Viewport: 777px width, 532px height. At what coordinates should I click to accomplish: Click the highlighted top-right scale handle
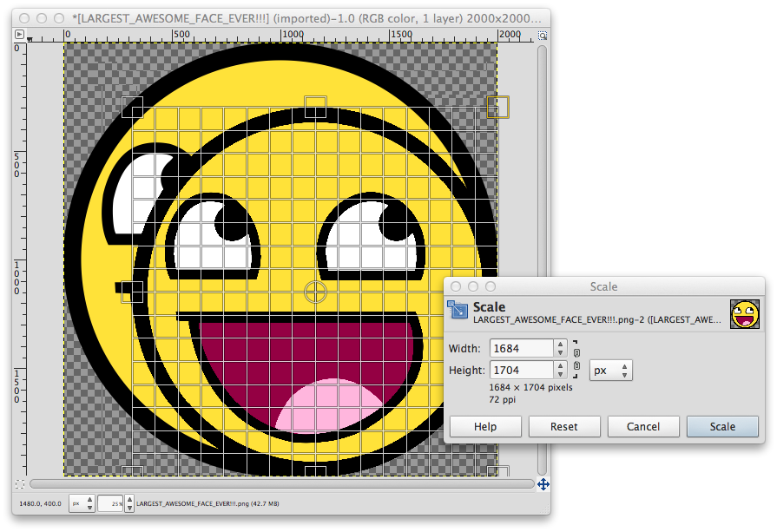click(x=498, y=107)
